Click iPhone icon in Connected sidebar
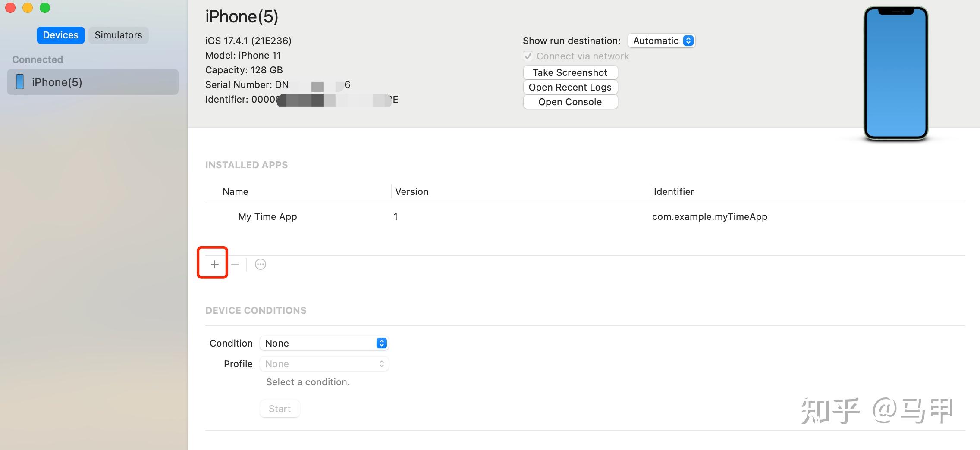The image size is (980, 450). tap(20, 81)
